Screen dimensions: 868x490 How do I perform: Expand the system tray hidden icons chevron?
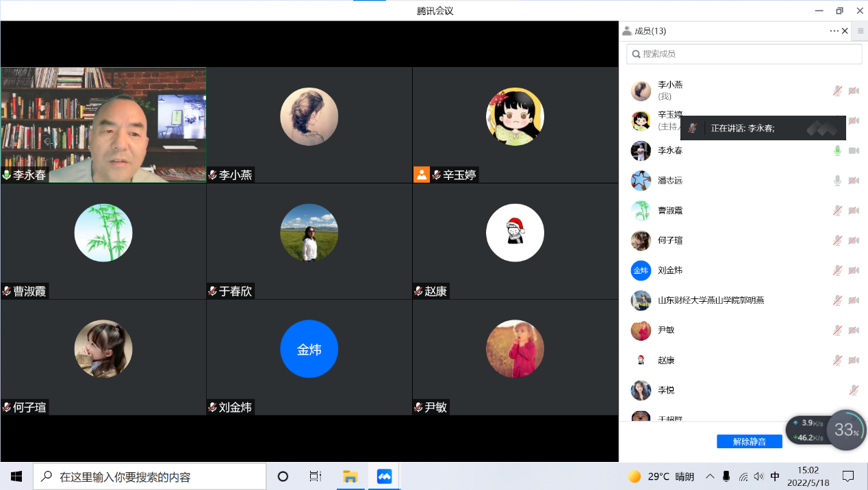[x=710, y=476]
